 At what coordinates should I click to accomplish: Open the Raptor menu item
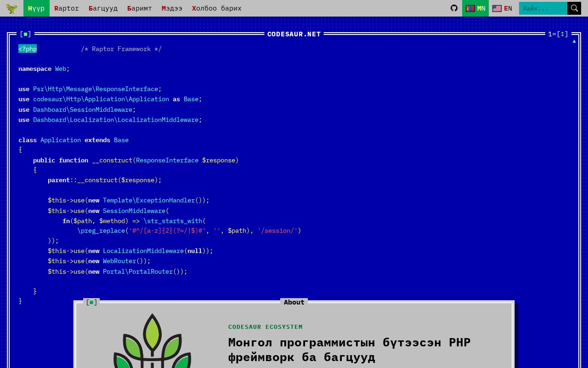[67, 8]
